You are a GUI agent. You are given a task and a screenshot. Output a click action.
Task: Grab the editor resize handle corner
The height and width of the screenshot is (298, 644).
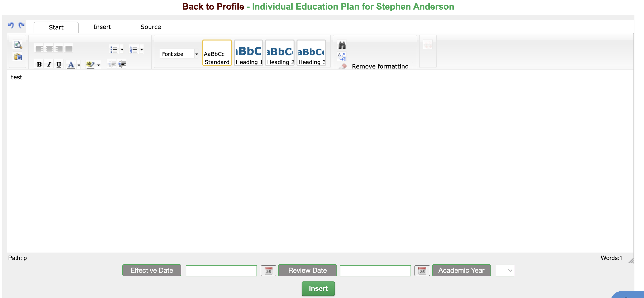[x=631, y=260]
